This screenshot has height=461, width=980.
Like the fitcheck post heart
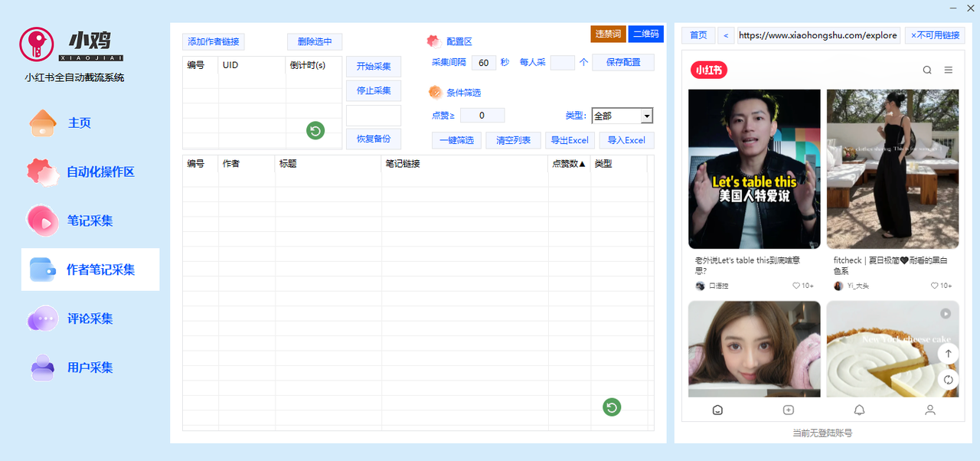935,286
